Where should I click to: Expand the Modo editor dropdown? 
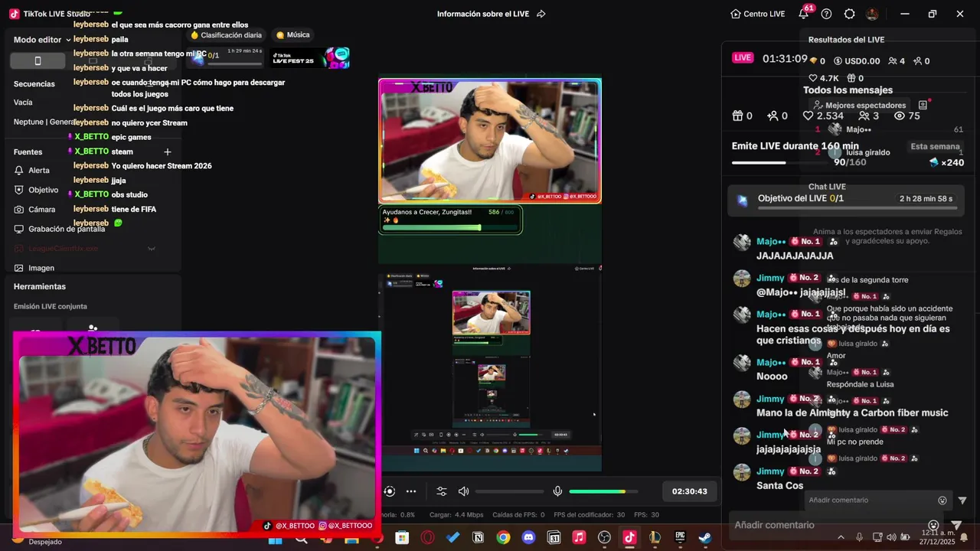point(42,40)
